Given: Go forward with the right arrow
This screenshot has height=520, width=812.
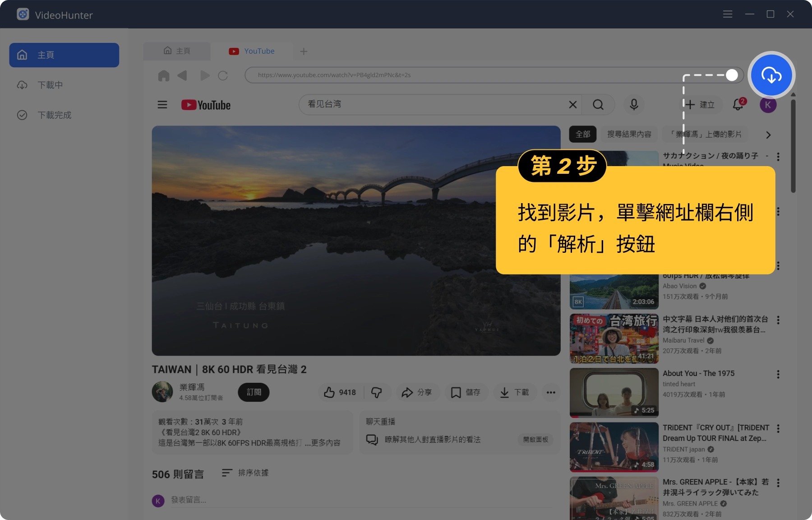Looking at the screenshot, I should pyautogui.click(x=205, y=75).
